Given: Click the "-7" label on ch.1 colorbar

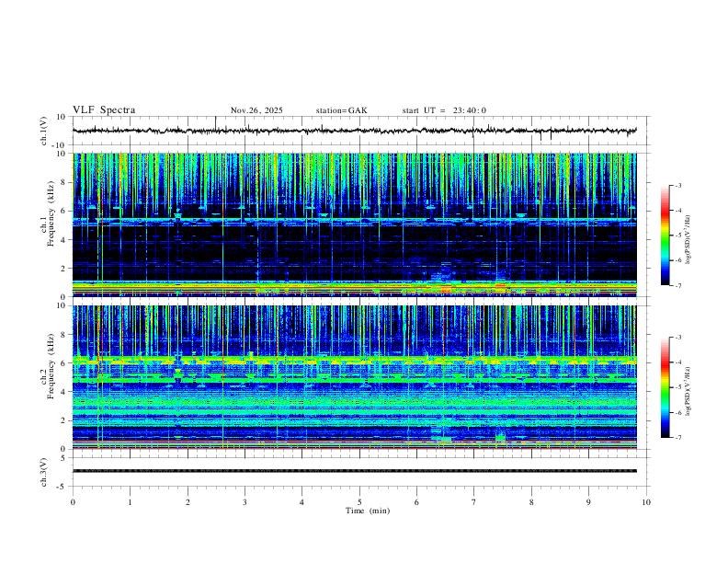Looking at the screenshot, I should click(678, 286).
